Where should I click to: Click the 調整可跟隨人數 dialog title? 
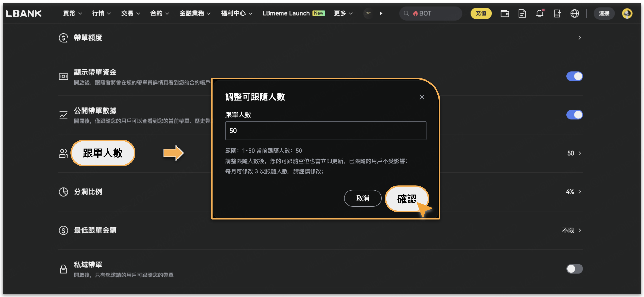[255, 97]
